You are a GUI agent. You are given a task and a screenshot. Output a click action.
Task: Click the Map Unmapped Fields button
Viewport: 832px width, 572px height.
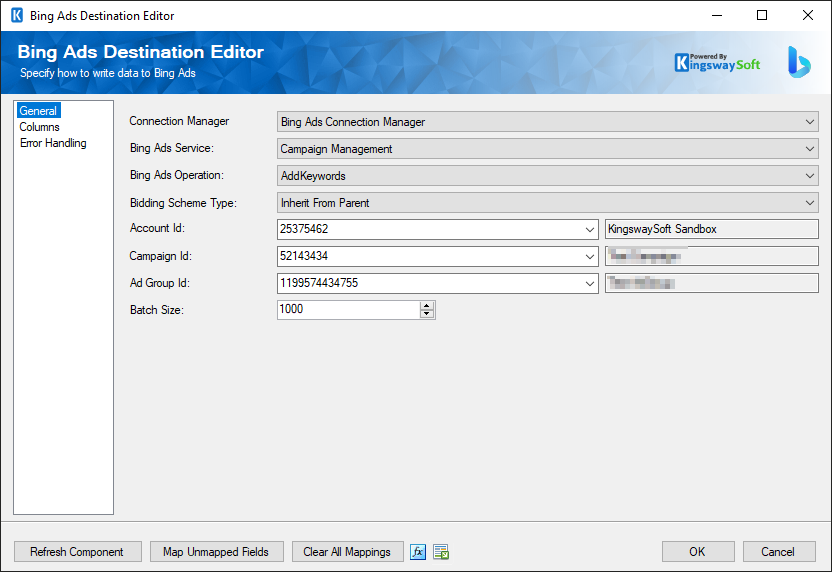216,552
